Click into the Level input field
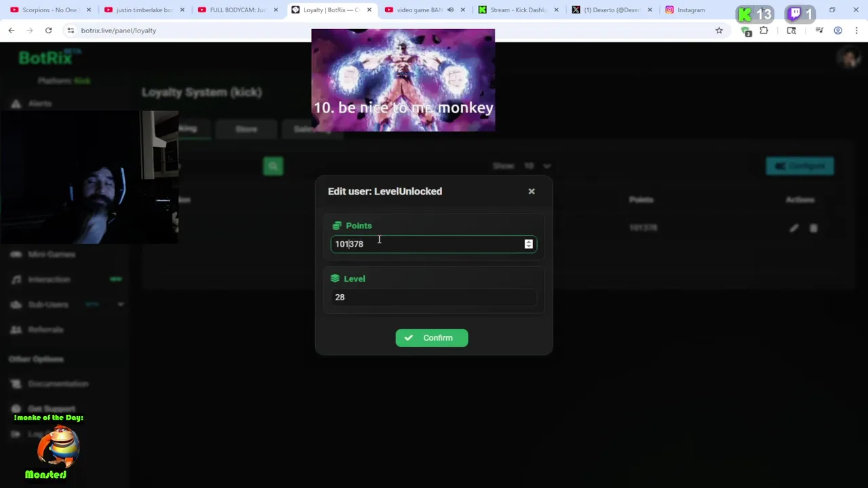The height and width of the screenshot is (488, 868). pyautogui.click(x=433, y=297)
